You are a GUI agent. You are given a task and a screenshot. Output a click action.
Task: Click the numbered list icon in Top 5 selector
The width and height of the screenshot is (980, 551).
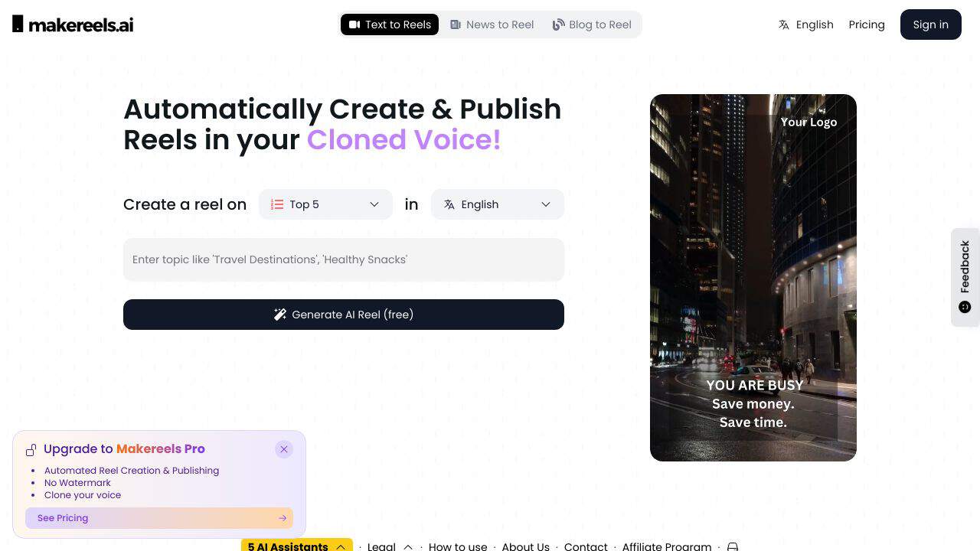pyautogui.click(x=277, y=204)
